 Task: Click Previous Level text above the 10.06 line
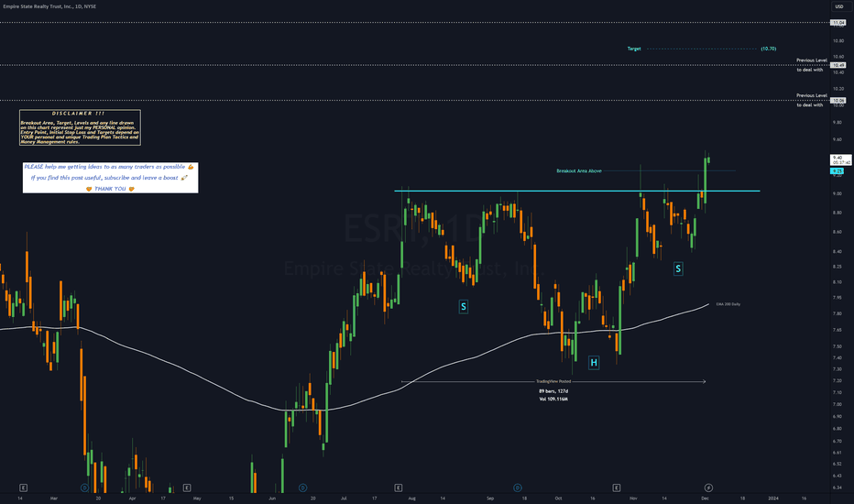(x=812, y=95)
